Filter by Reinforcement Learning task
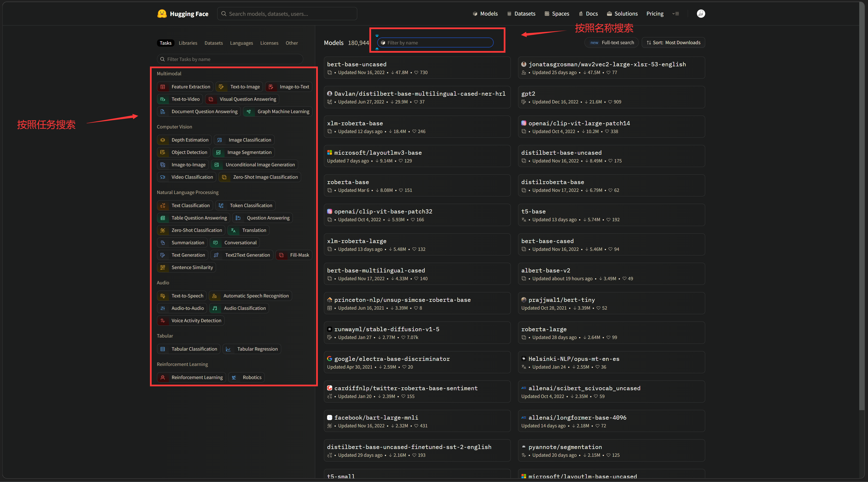 click(x=191, y=378)
